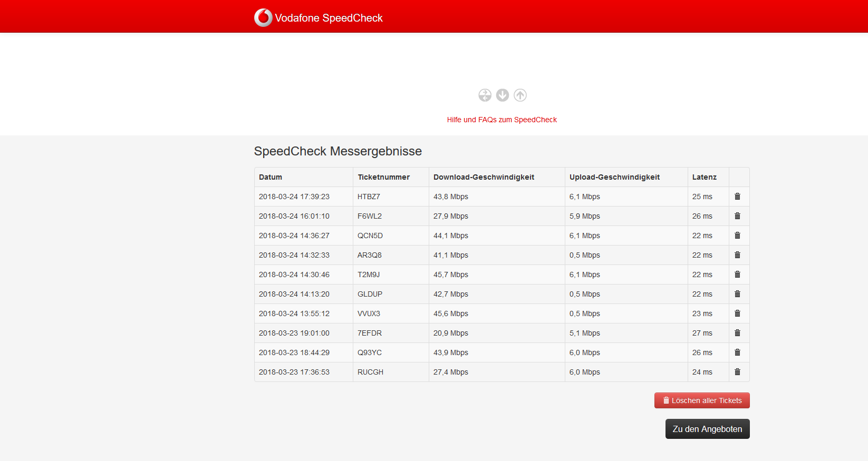Image resolution: width=868 pixels, height=461 pixels.
Task: Click Zu den Angeboten button
Action: (x=707, y=429)
